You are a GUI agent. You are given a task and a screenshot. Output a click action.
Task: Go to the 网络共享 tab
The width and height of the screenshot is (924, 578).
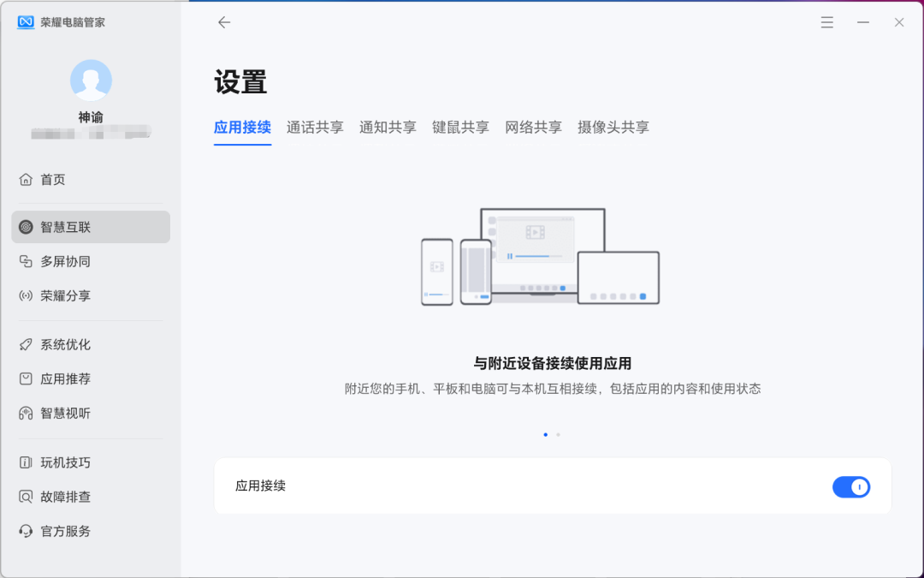tap(533, 128)
